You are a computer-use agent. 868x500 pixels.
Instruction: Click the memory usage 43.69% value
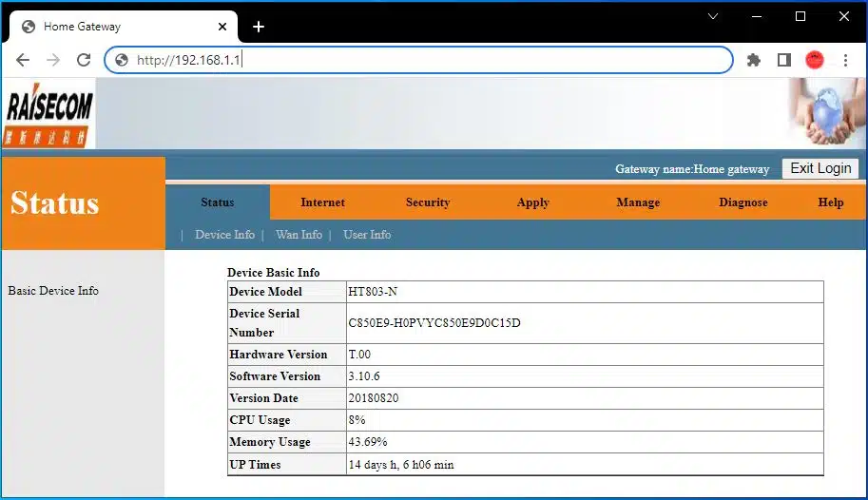[x=368, y=442]
